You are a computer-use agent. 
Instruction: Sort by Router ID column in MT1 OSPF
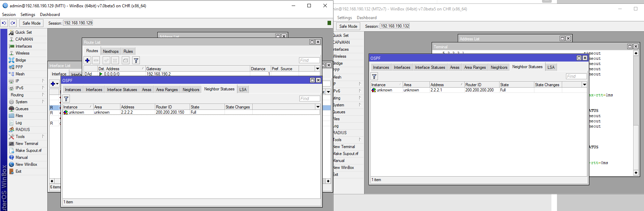click(x=172, y=107)
